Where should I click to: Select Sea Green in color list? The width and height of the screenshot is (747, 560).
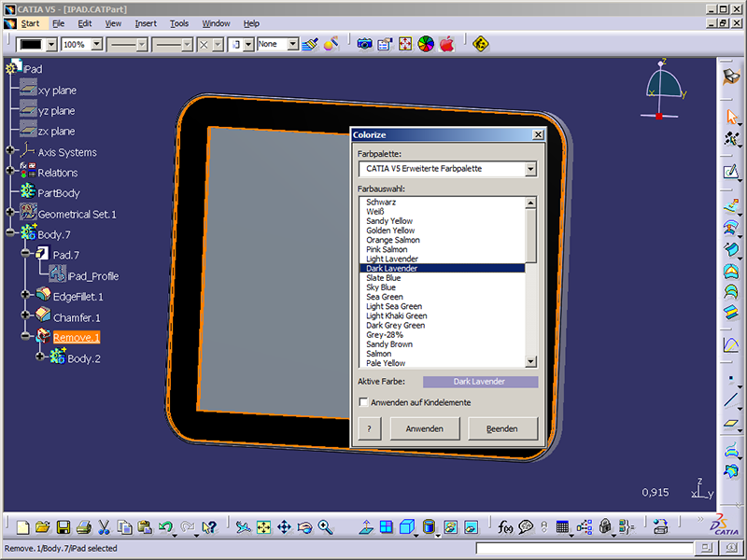[x=442, y=297]
